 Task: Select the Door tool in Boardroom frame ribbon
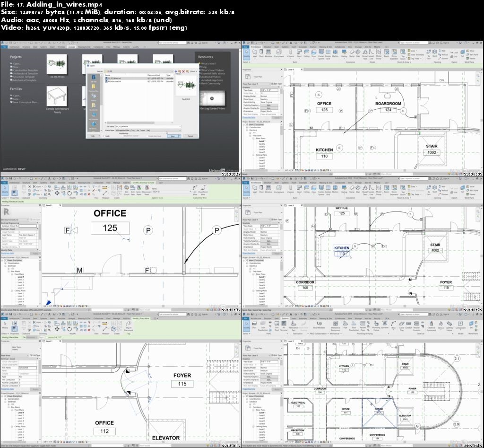click(261, 53)
